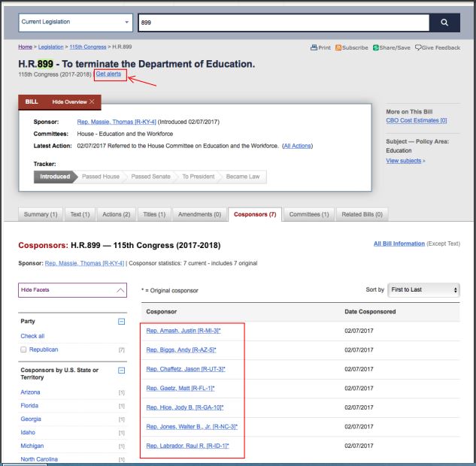Viewport: 476px width, 466px height.
Task: Open the CBO Cost Estimates link
Action: [x=416, y=120]
